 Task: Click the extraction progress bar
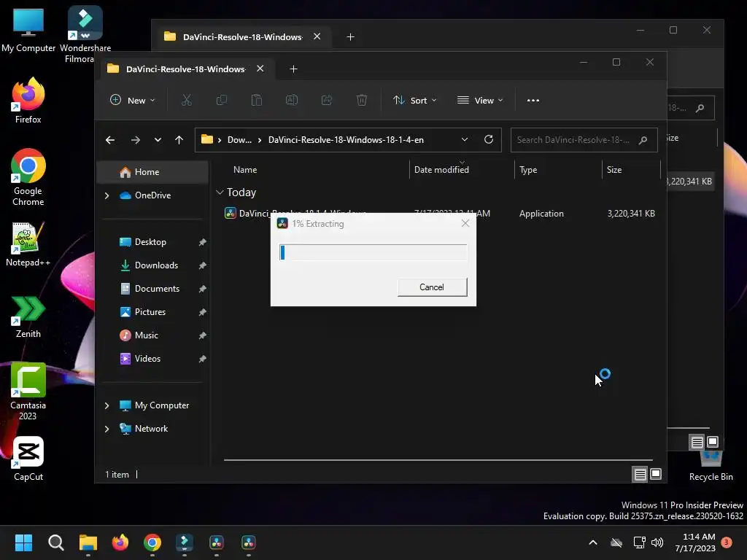(x=373, y=252)
